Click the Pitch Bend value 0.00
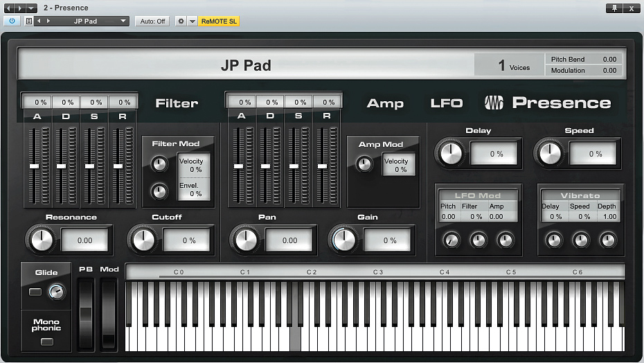The height and width of the screenshot is (363, 644). point(609,59)
